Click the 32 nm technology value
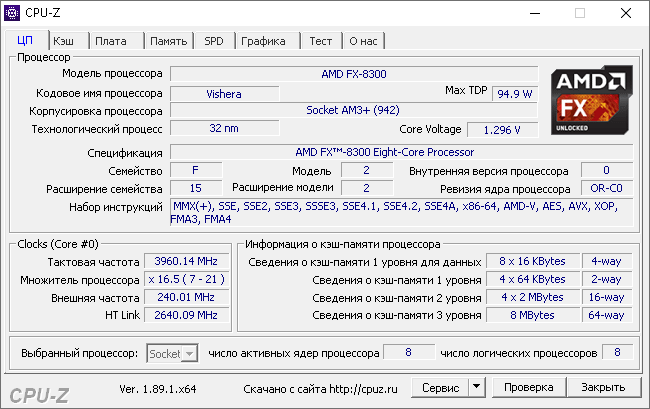 [224, 128]
